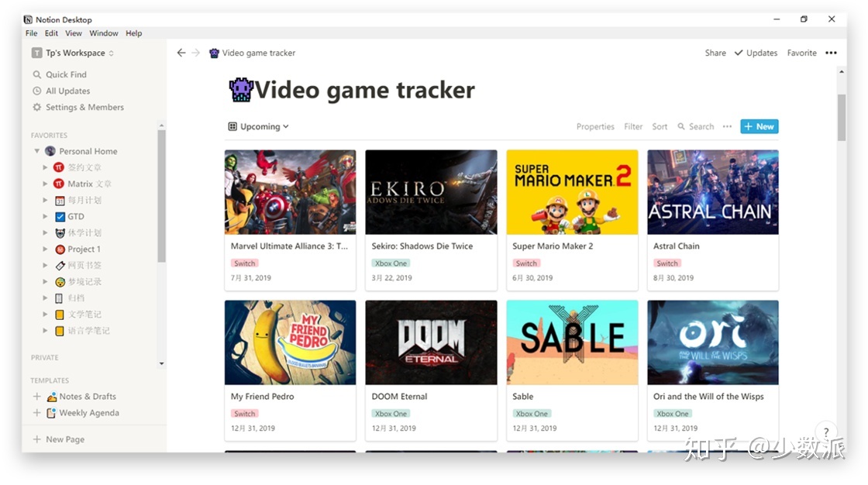This screenshot has height=485, width=868.
Task: Click the blue New button
Action: click(x=759, y=126)
